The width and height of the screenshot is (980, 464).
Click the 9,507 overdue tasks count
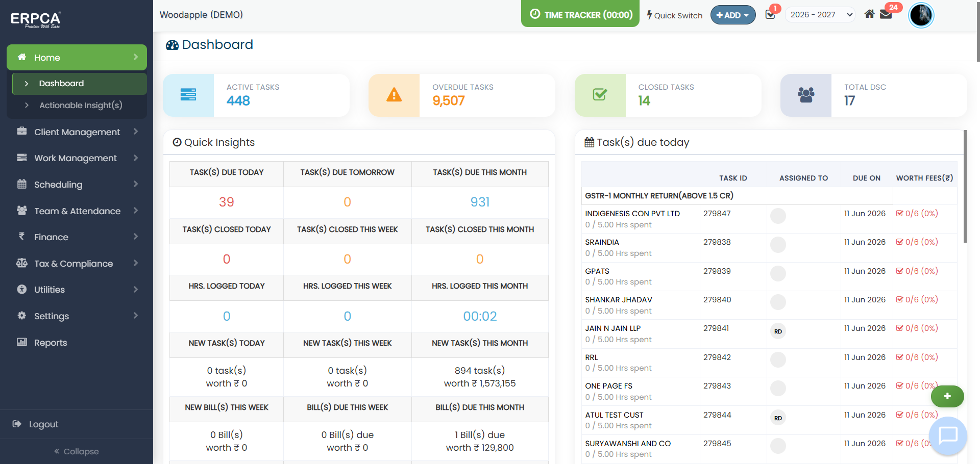tap(449, 101)
